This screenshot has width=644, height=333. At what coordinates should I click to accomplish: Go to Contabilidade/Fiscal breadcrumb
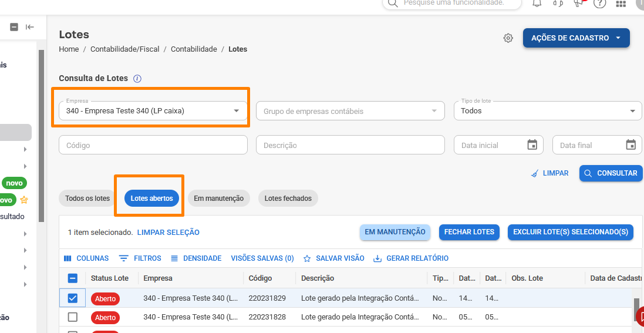125,49
